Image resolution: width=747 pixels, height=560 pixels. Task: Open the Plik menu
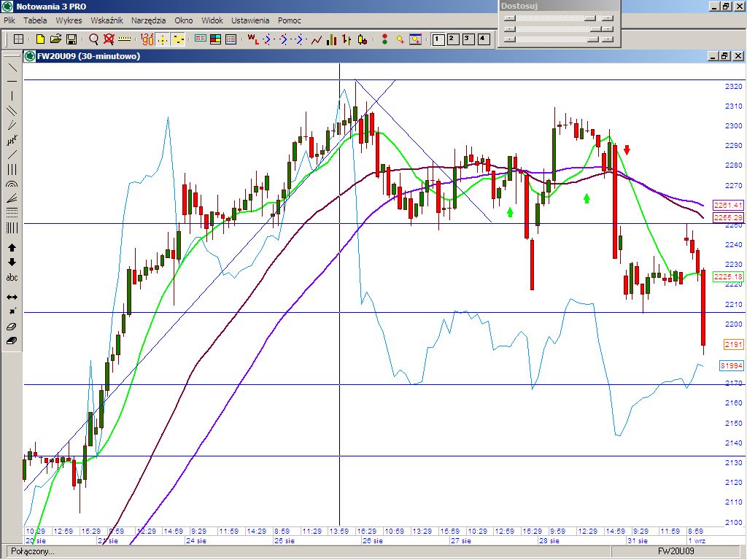coord(9,20)
